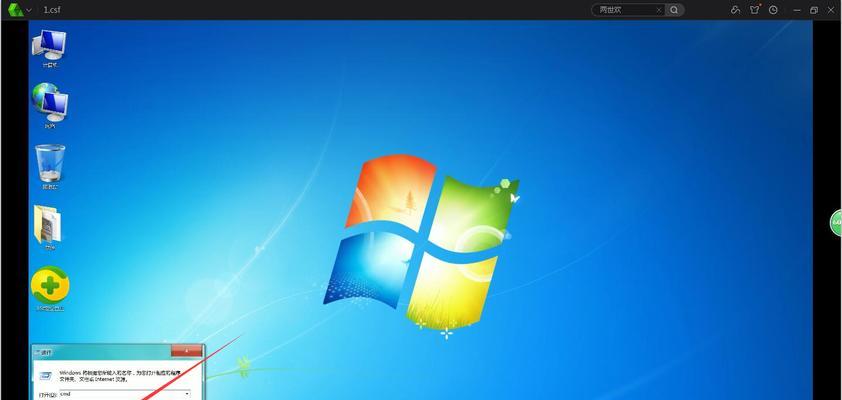Viewport: 842px width, 400px height.
Task: Restore down the player window
Action: click(x=814, y=10)
